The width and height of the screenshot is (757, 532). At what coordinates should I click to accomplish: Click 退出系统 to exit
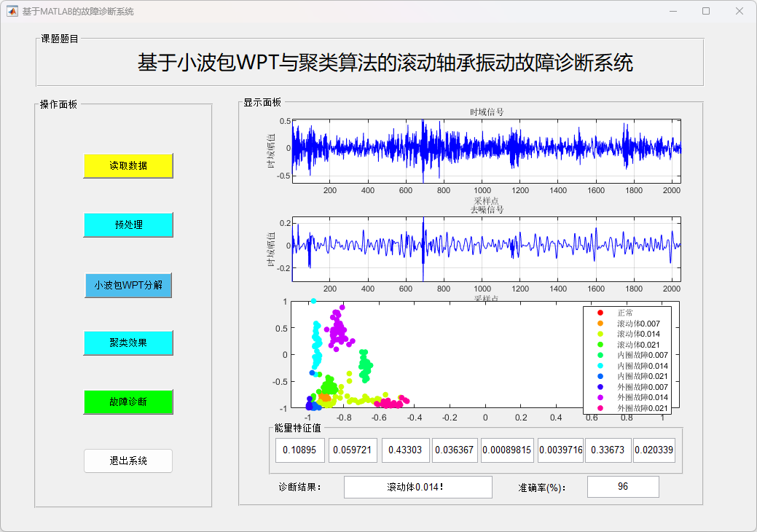tap(128, 461)
